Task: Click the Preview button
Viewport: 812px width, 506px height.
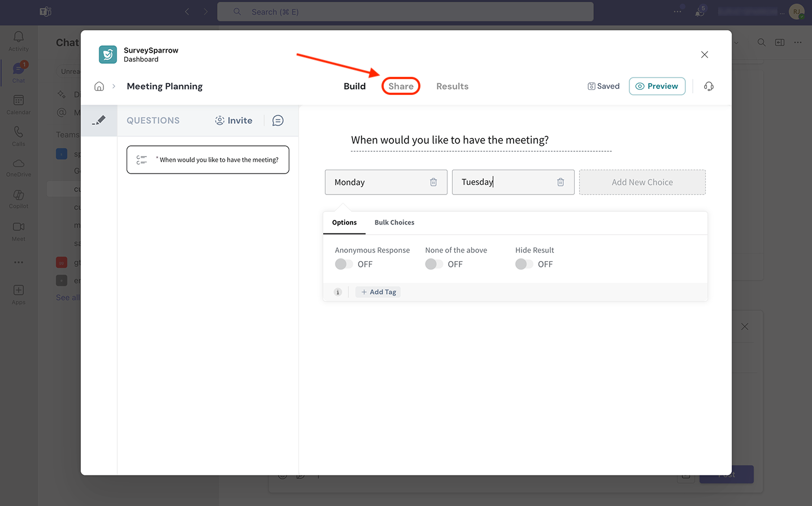Action: (657, 87)
